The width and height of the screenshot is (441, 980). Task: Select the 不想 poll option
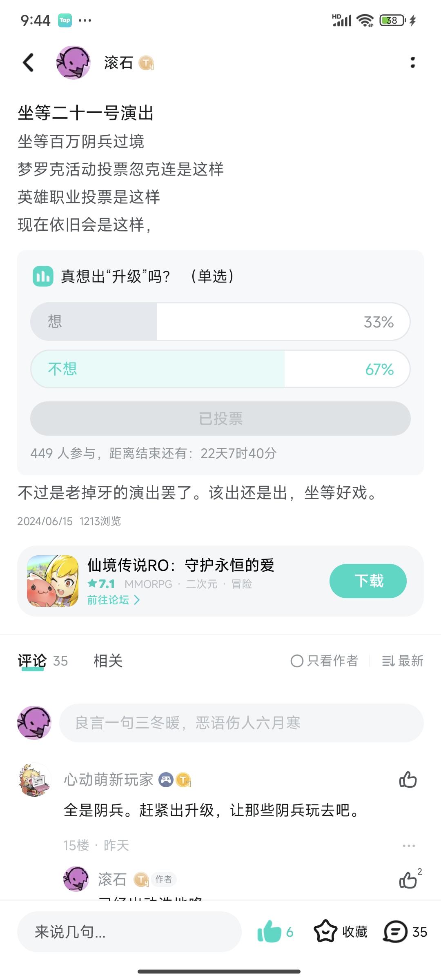[x=220, y=369]
